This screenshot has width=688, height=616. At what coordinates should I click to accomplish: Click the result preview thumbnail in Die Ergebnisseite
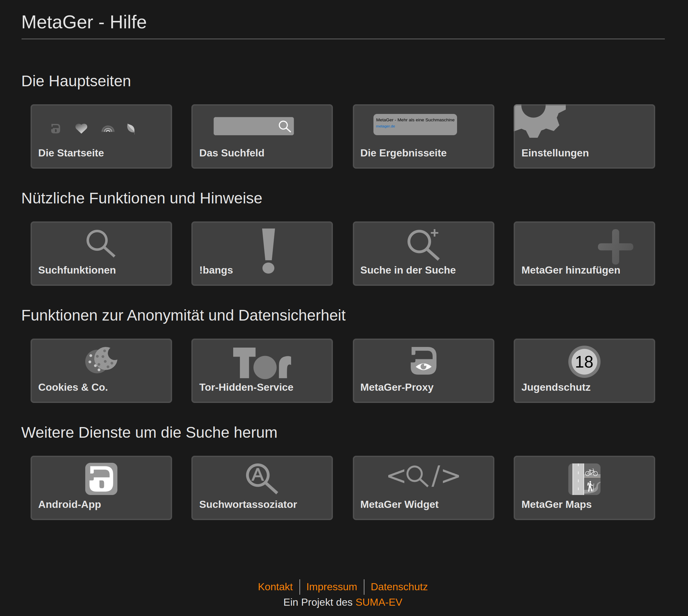(x=415, y=125)
